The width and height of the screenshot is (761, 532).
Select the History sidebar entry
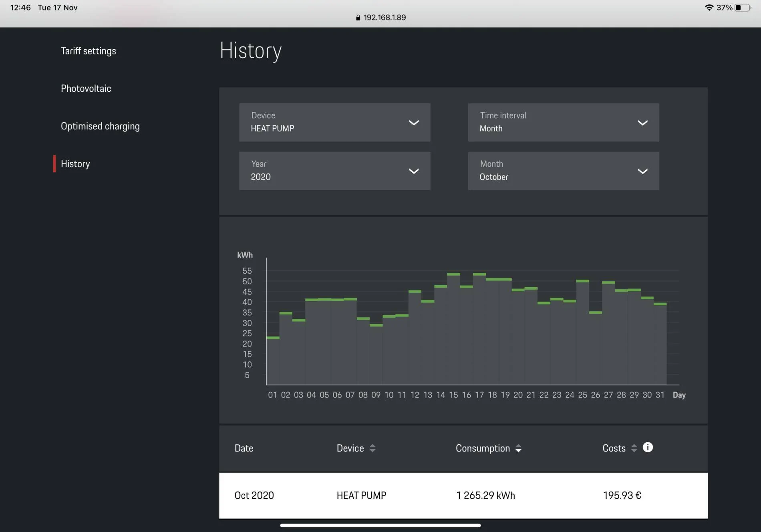75,164
